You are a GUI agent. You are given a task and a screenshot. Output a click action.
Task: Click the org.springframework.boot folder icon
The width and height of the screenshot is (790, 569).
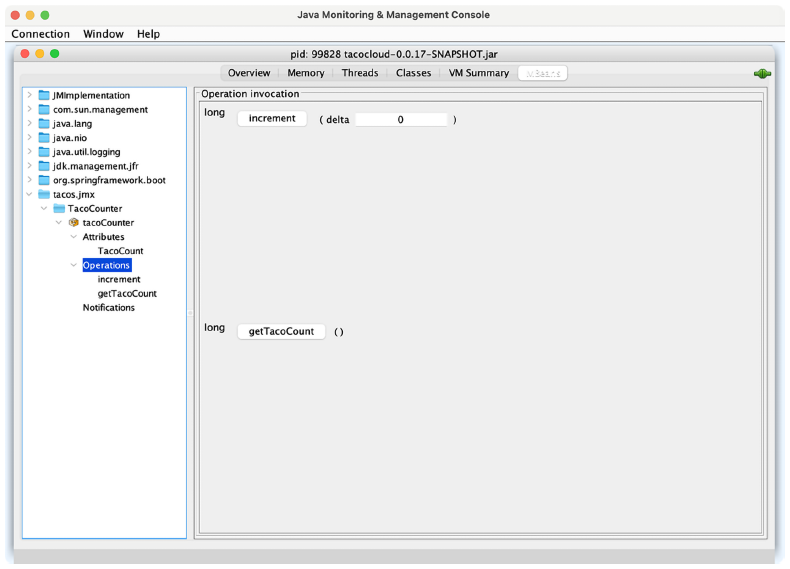pos(44,181)
